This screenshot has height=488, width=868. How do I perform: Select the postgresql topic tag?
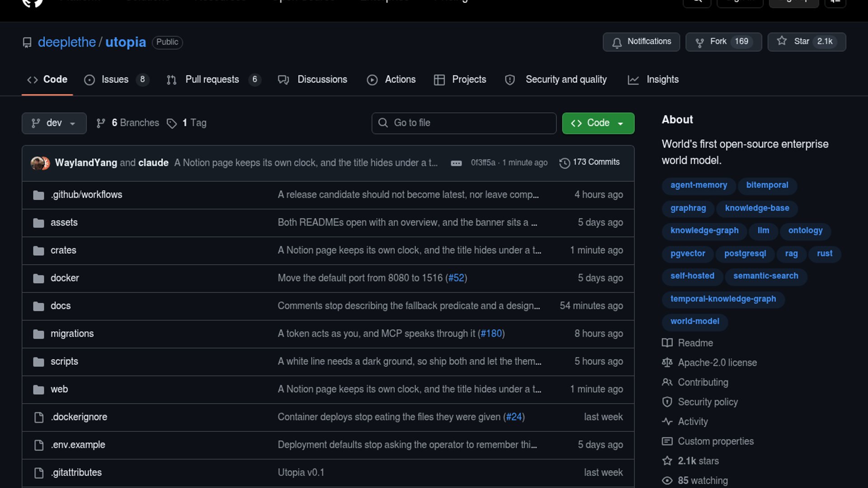click(745, 254)
